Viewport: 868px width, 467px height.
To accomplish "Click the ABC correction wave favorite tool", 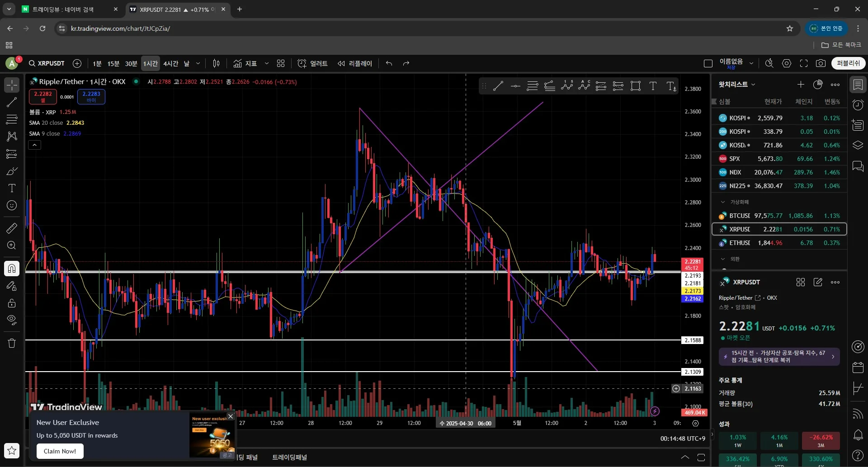I will (x=584, y=85).
